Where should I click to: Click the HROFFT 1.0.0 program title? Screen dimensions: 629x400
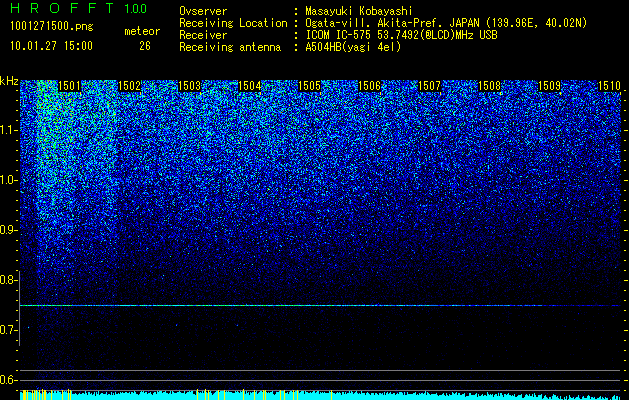pyautogui.click(x=79, y=8)
